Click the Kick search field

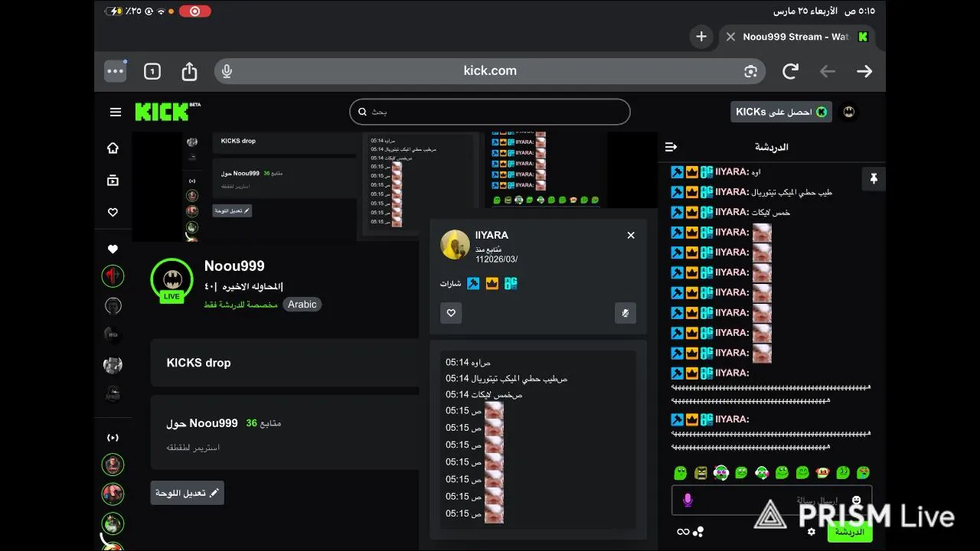490,112
